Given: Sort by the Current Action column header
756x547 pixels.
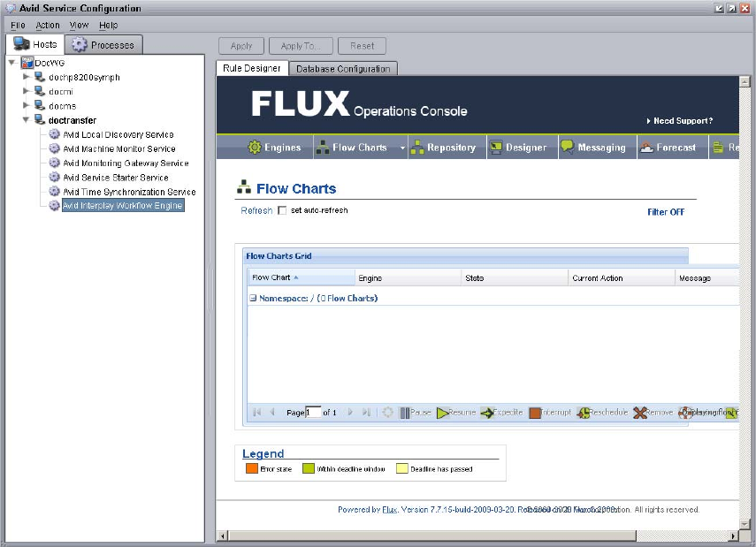Looking at the screenshot, I should (622, 278).
